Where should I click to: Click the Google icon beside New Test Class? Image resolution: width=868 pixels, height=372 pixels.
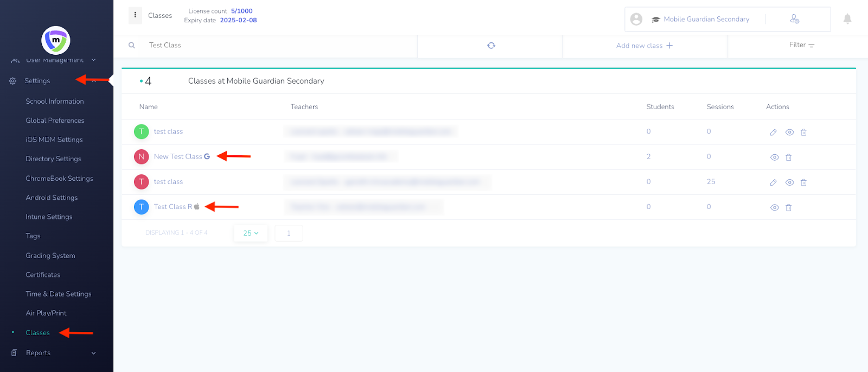point(207,156)
